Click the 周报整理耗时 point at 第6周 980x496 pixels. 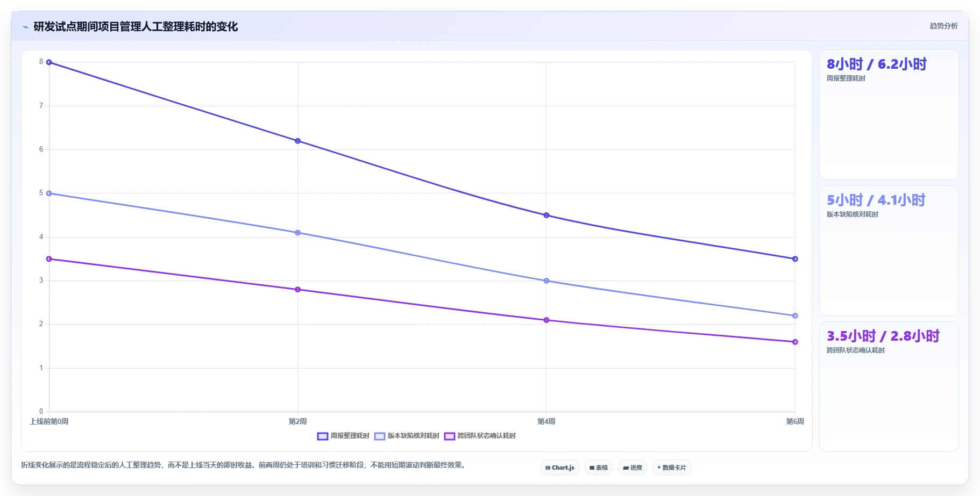click(x=795, y=259)
